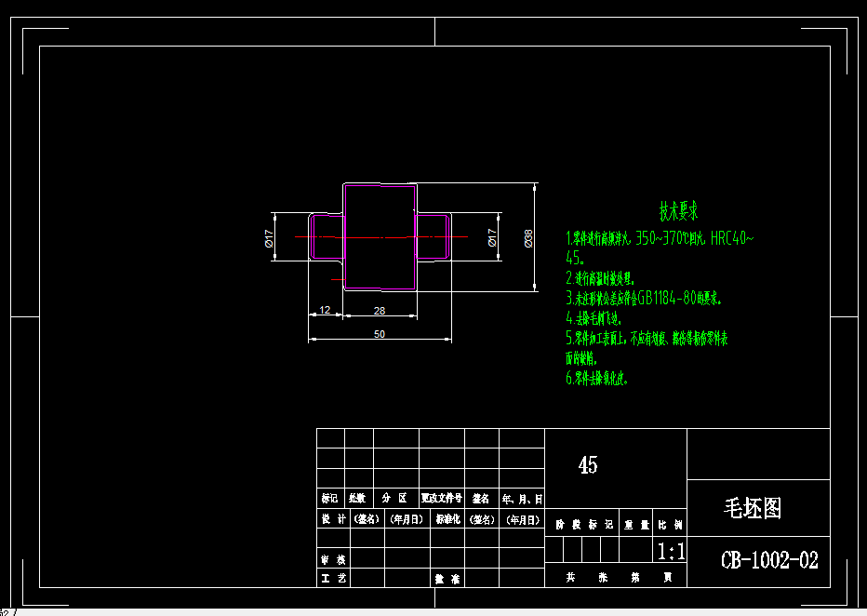Click the '分区' cell in title block
This screenshot has height=616, width=867.
coord(394,498)
